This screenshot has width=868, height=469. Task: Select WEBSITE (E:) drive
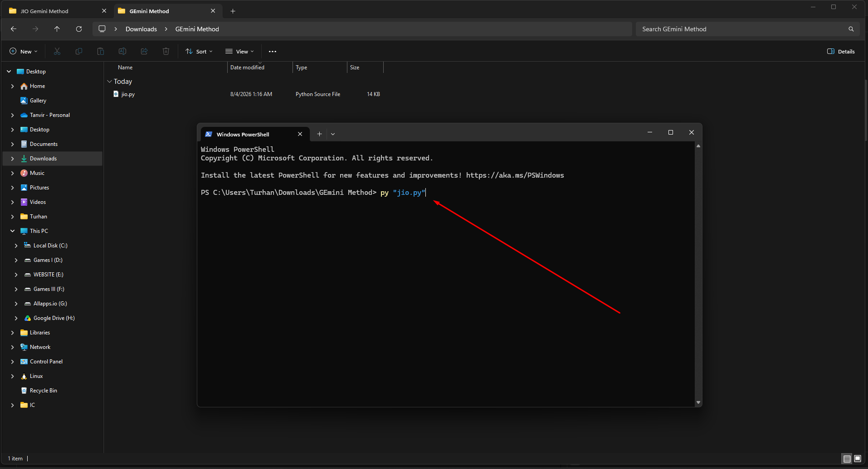click(x=48, y=275)
